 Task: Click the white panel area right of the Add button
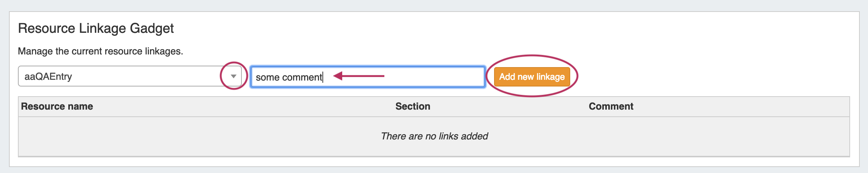(x=709, y=76)
